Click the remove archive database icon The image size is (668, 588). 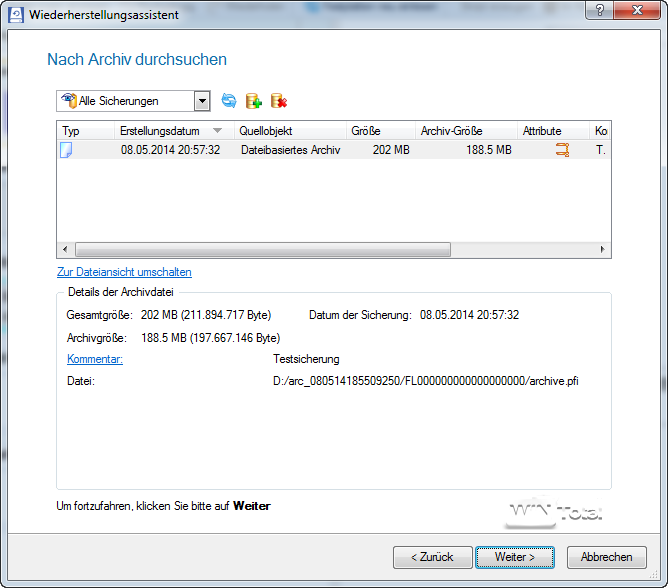point(279,101)
